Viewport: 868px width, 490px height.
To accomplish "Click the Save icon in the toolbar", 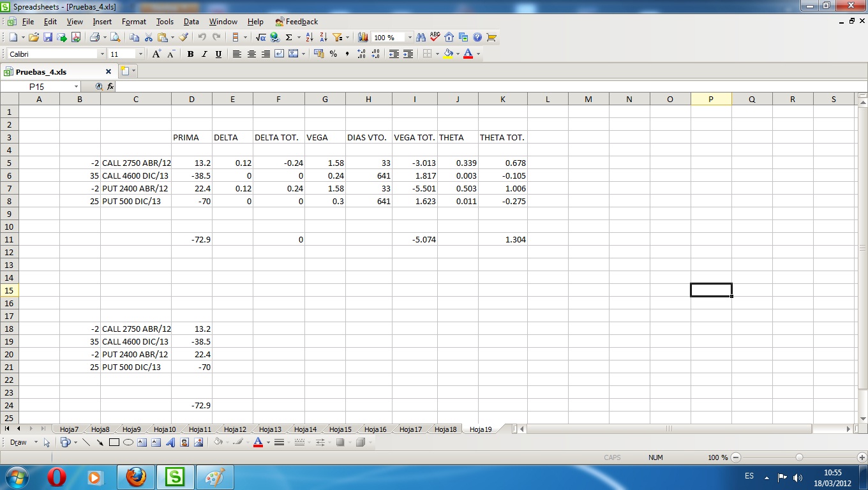I will 48,38.
